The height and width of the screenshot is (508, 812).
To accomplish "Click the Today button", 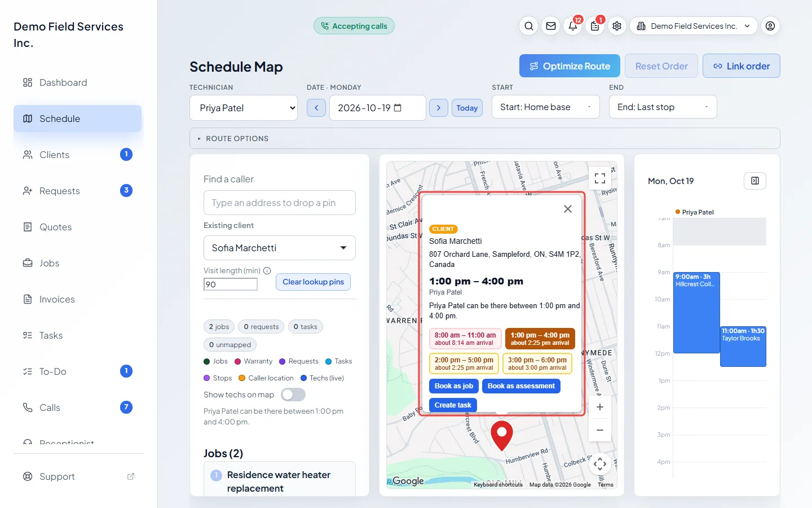I will pyautogui.click(x=467, y=108).
